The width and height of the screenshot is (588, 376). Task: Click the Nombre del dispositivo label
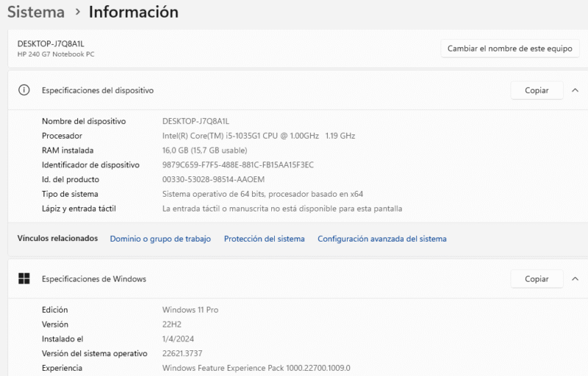tap(84, 121)
